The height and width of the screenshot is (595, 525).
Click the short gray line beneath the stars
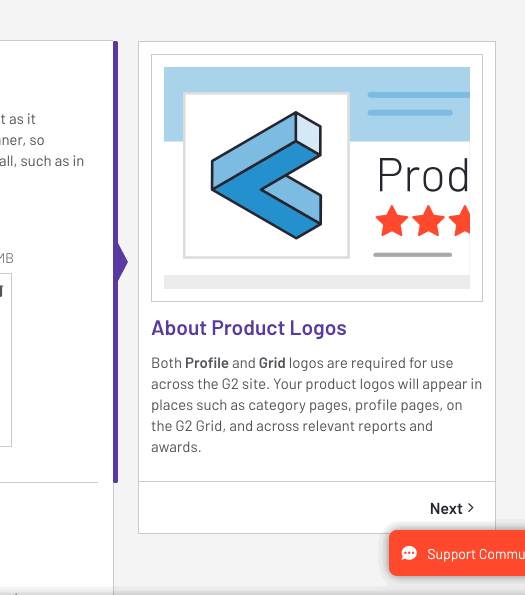(x=413, y=255)
